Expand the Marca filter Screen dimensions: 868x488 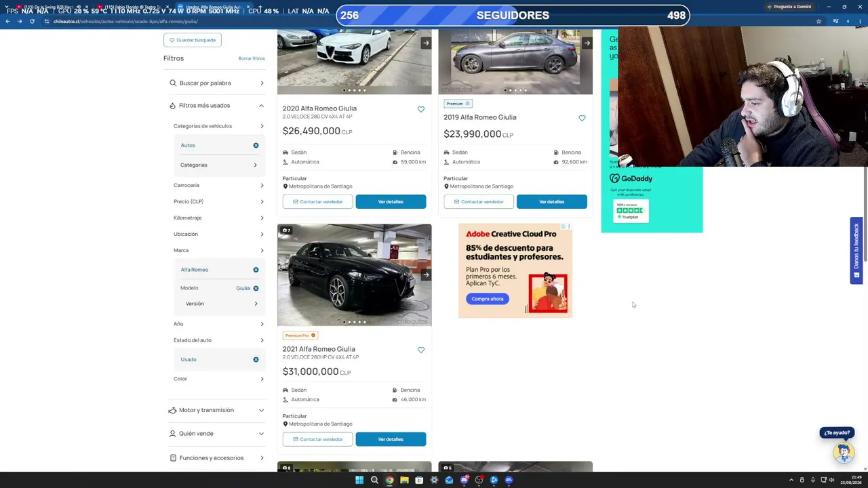point(218,250)
